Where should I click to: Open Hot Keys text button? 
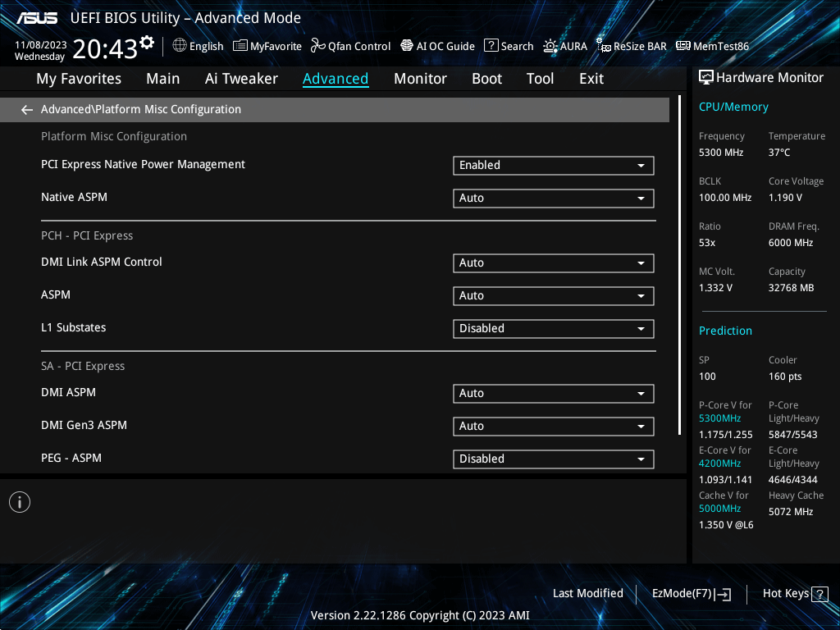click(x=785, y=594)
